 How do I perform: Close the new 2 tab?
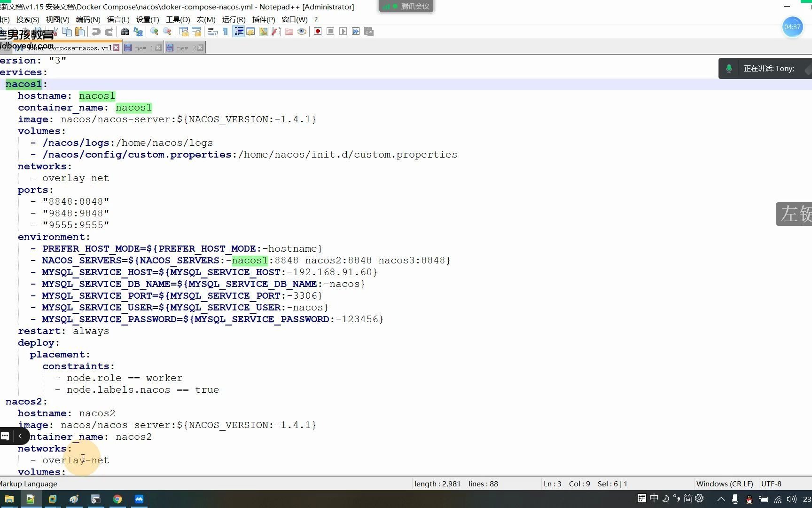click(200, 48)
